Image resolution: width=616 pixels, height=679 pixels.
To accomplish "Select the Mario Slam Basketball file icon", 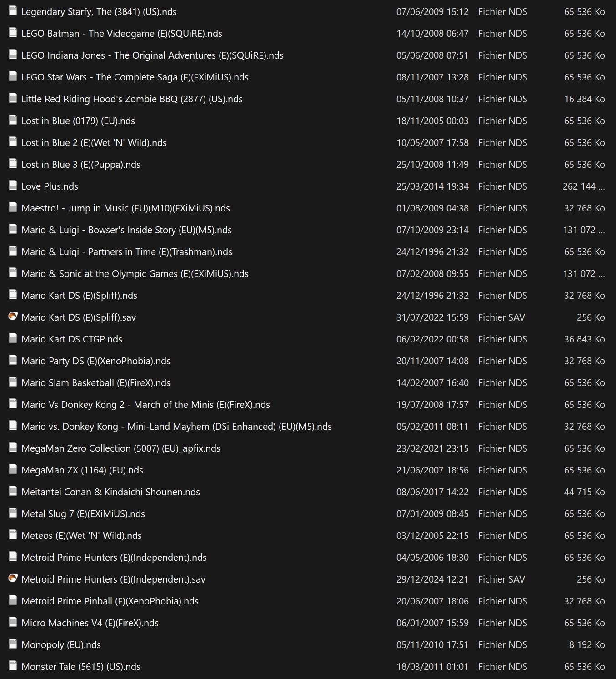I will (x=13, y=382).
